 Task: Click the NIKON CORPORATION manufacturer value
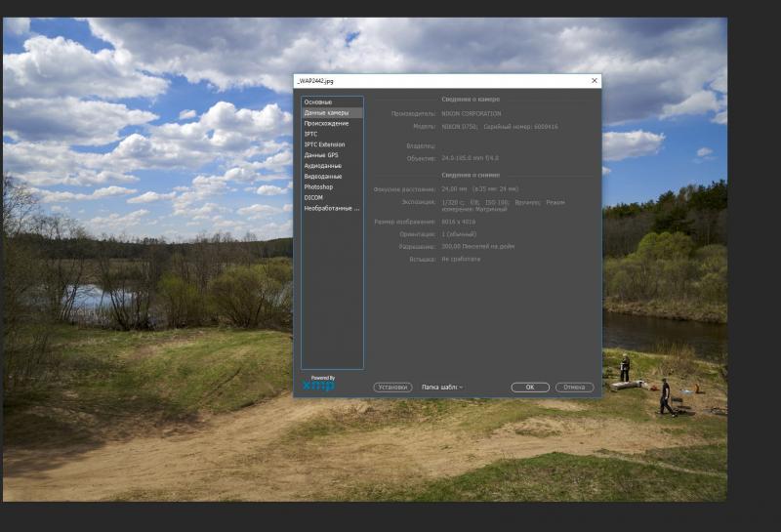point(472,113)
